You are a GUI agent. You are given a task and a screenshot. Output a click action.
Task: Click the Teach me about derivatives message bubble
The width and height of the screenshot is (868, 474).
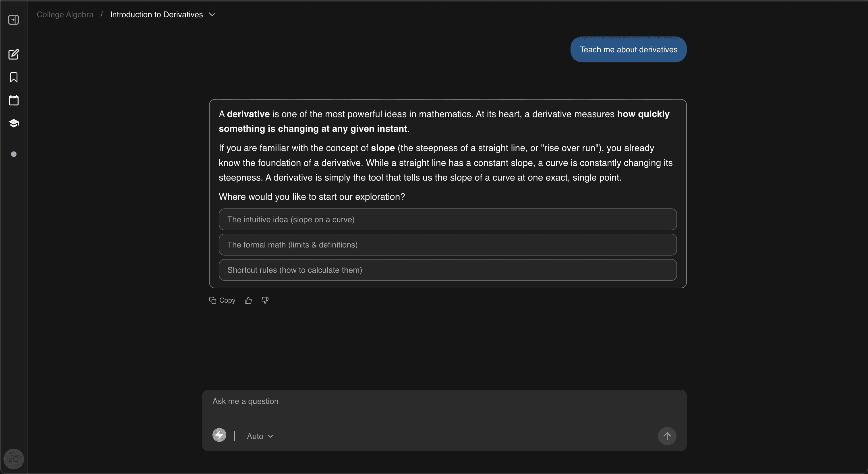pyautogui.click(x=629, y=49)
